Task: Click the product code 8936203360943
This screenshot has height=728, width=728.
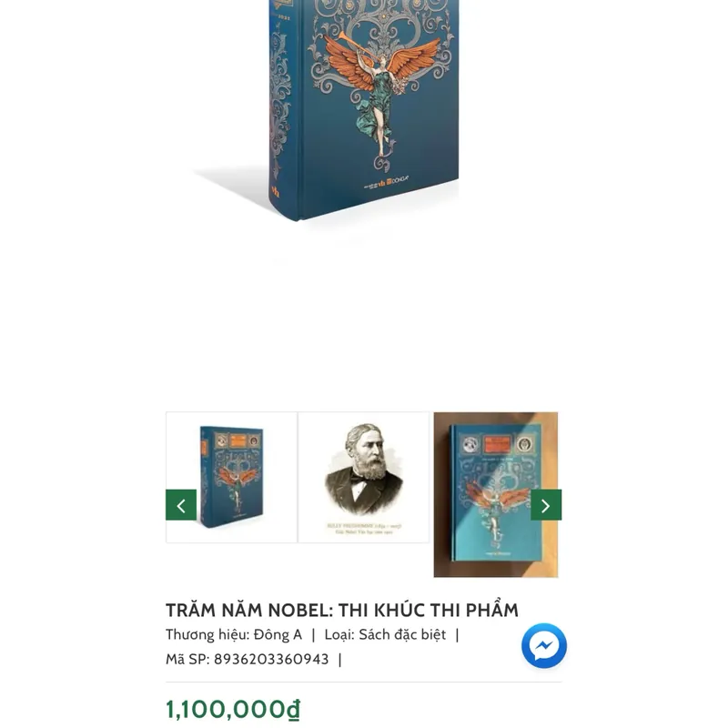Action: pos(271,659)
